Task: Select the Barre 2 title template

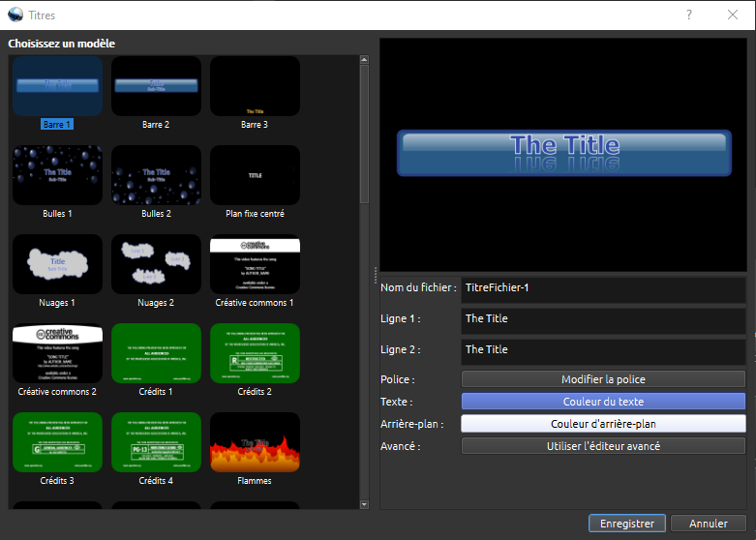Action: pyautogui.click(x=156, y=85)
